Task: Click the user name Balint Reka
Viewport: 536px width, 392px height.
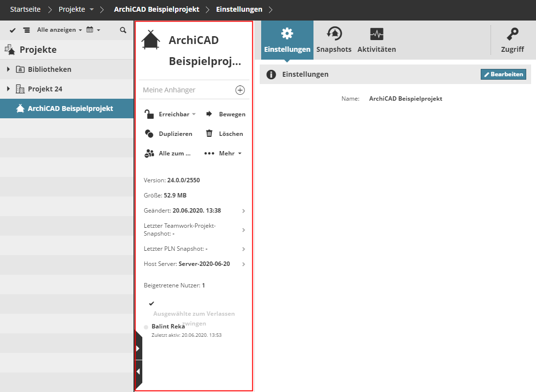Action: pos(168,327)
